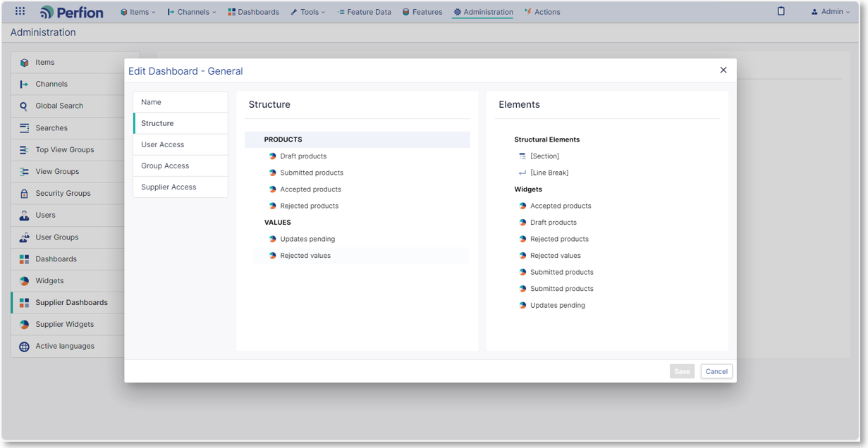Click the Active languages globe icon

tap(24, 347)
